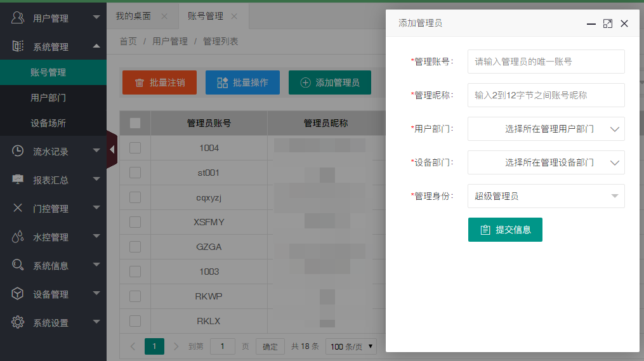Open the 设备部门 dropdown in dialog
Image resolution: width=644 pixels, height=361 pixels.
point(546,162)
